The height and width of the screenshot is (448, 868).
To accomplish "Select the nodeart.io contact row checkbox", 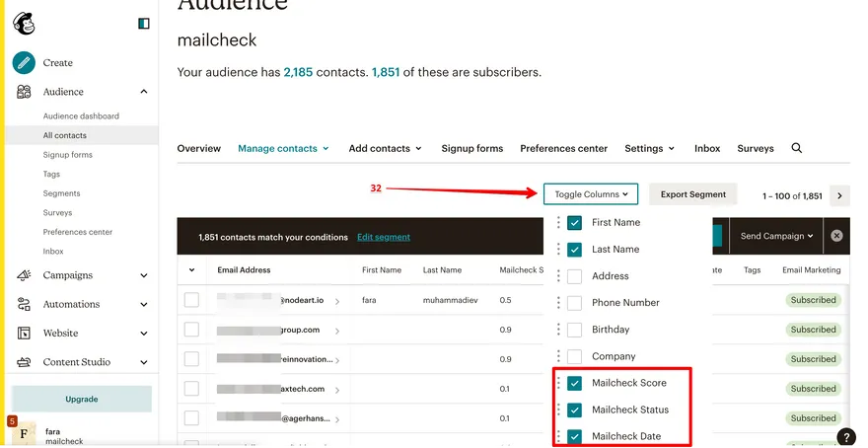I will 191,300.
